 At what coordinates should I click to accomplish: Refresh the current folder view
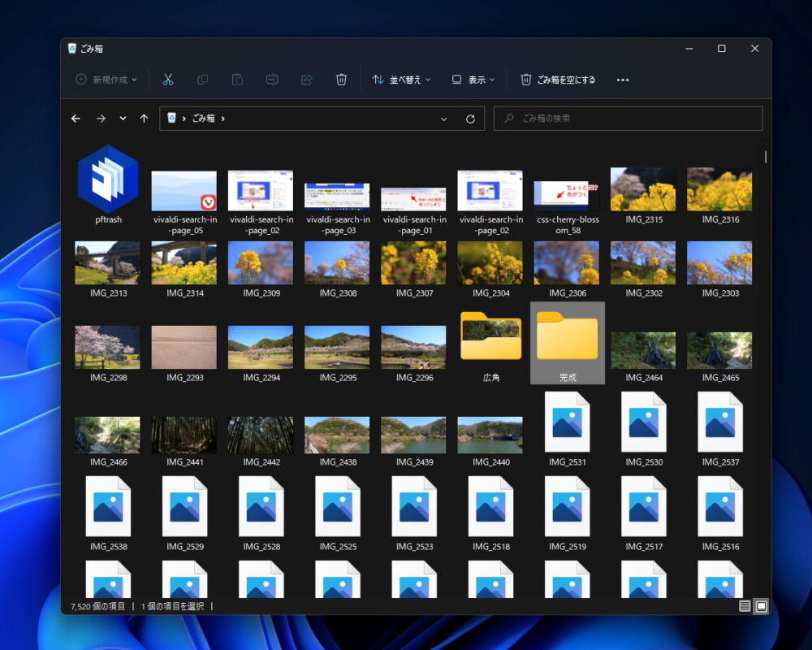pos(470,119)
